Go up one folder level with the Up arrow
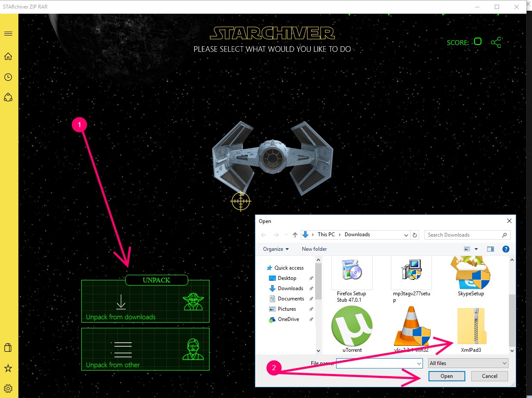 pos(295,235)
